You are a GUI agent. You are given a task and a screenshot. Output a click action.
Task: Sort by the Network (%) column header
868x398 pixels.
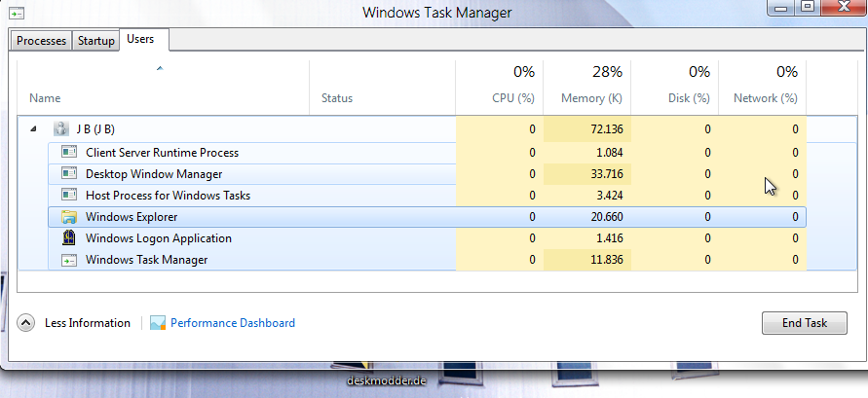pos(762,88)
